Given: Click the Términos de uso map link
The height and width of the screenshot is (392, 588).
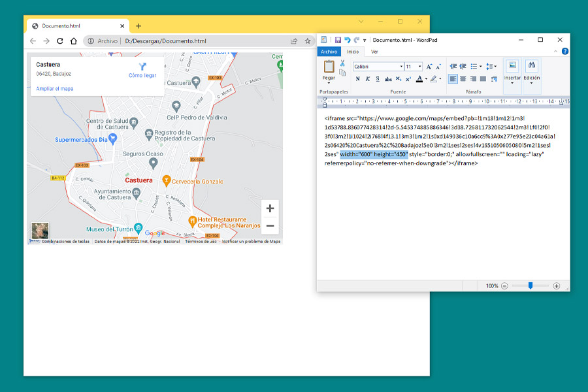Looking at the screenshot, I should point(201,242).
